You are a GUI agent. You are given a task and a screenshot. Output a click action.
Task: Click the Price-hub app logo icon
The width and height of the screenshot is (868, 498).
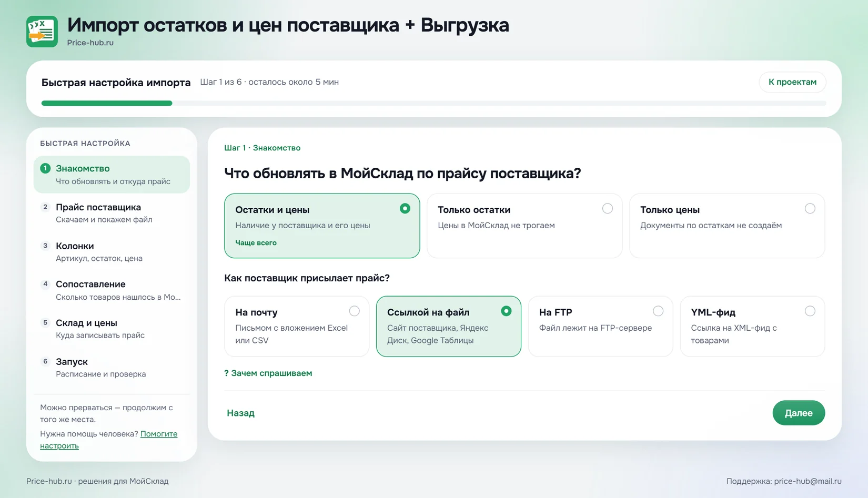pyautogui.click(x=42, y=32)
